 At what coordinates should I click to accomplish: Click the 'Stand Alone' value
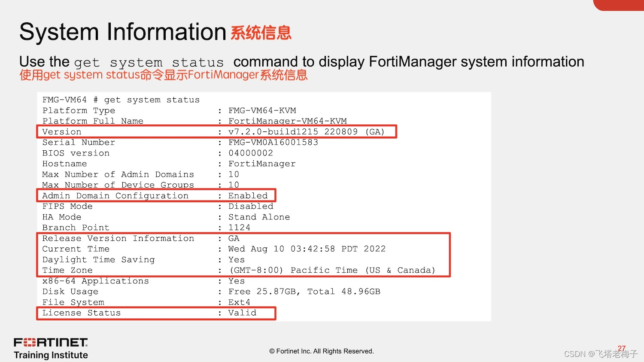[x=259, y=217]
